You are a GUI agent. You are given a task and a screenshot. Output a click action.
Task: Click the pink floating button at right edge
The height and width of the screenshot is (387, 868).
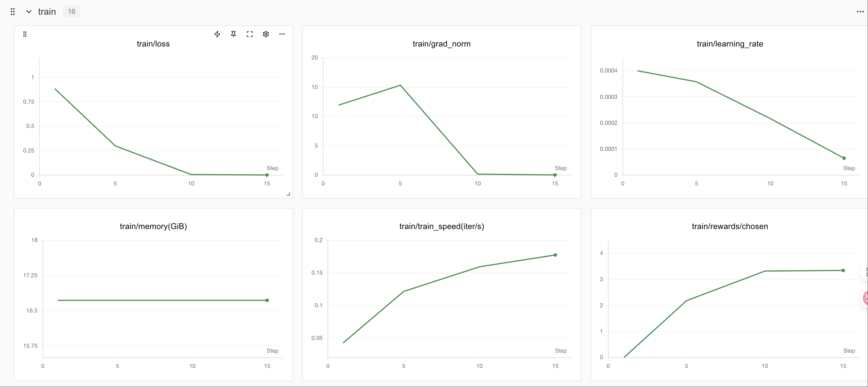coord(865,298)
